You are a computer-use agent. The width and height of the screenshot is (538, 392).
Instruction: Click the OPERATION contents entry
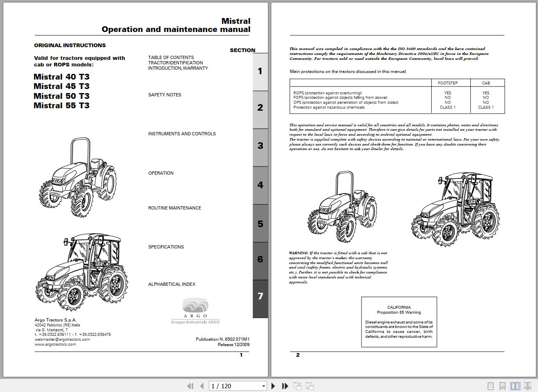pos(161,173)
